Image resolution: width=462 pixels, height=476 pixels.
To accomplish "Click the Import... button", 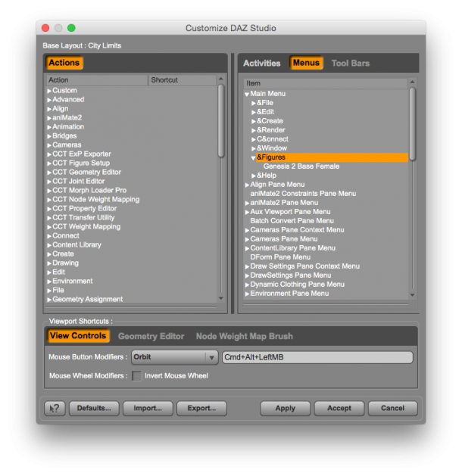I will pyautogui.click(x=148, y=409).
